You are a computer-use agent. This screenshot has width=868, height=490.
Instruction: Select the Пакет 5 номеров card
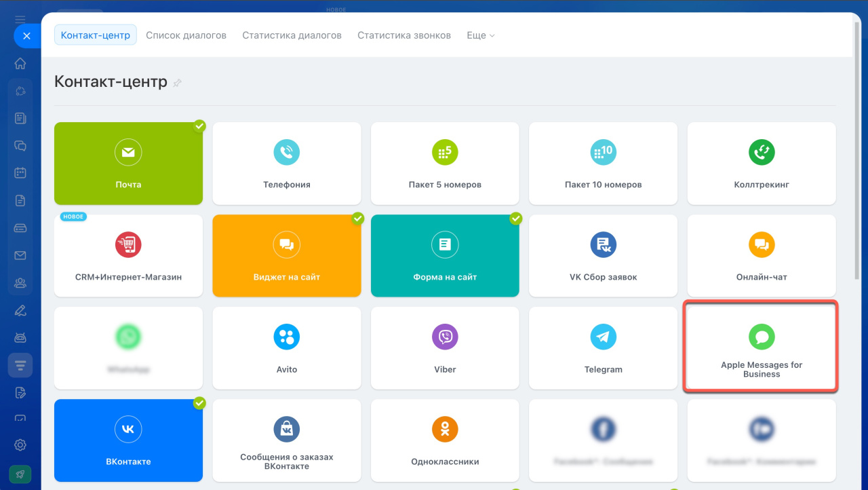(445, 164)
